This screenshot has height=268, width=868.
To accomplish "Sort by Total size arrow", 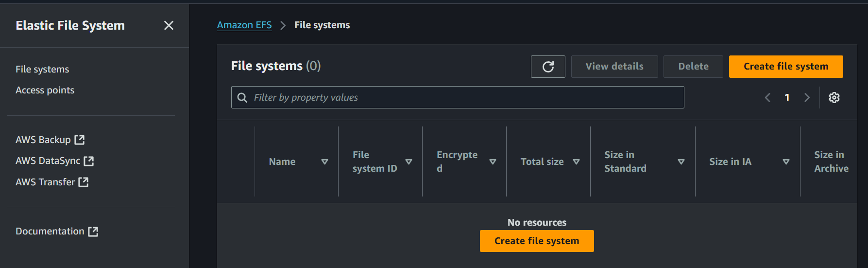I will 576,161.
